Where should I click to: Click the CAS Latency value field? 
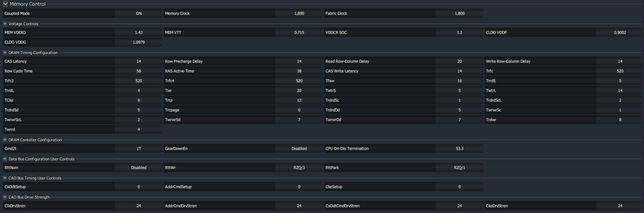pos(138,61)
